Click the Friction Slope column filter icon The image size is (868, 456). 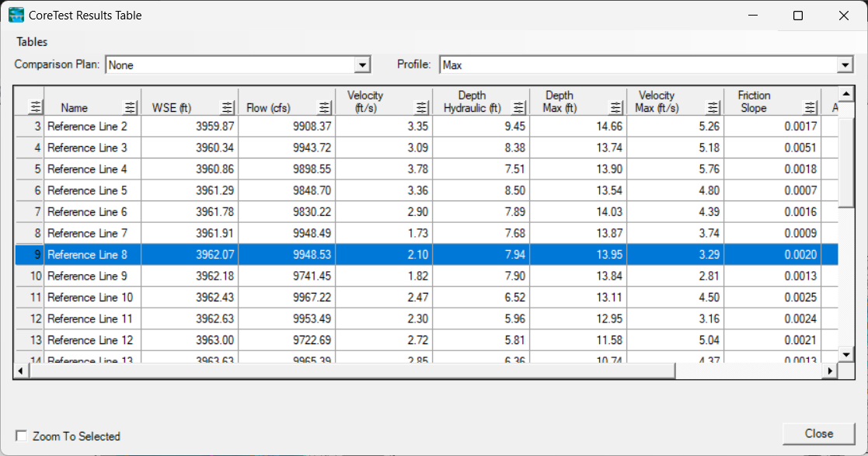[810, 108]
